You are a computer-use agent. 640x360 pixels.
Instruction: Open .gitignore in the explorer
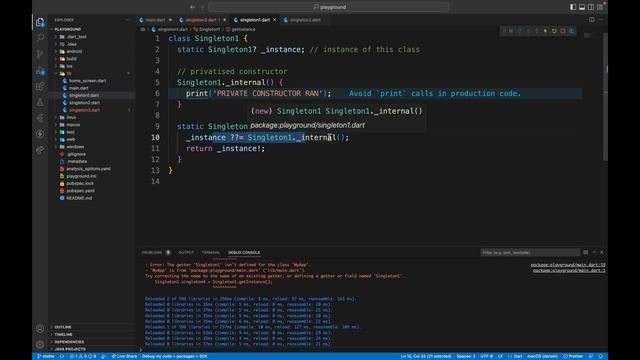click(92, 154)
